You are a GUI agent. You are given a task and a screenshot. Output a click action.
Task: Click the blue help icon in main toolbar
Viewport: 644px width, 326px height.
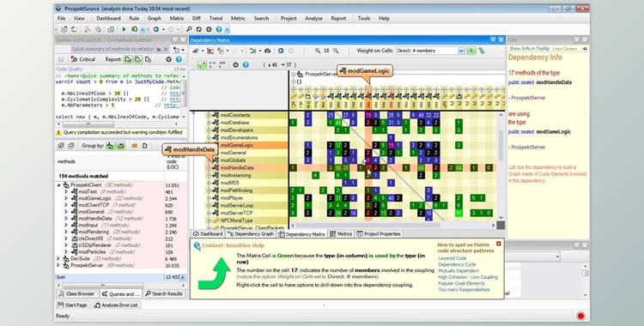click(219, 29)
